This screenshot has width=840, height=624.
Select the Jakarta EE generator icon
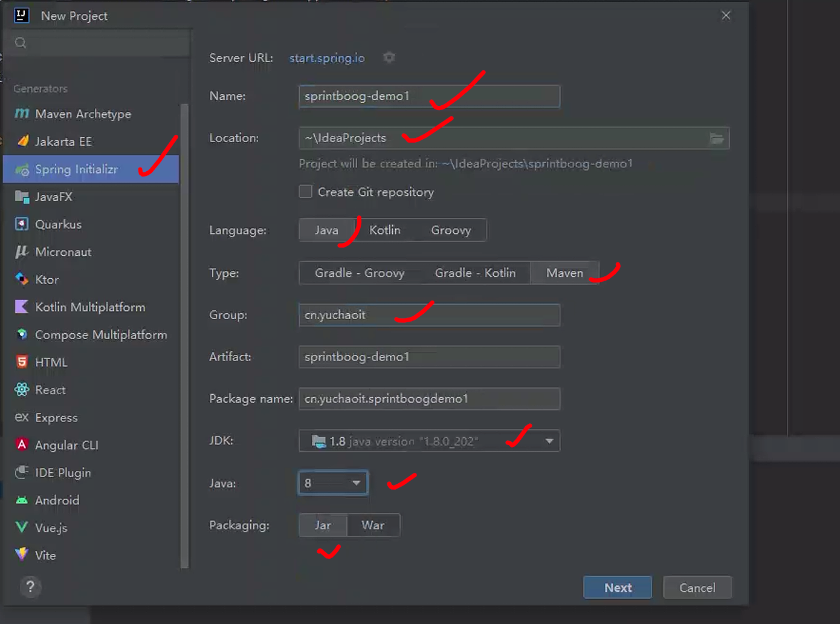tap(22, 141)
